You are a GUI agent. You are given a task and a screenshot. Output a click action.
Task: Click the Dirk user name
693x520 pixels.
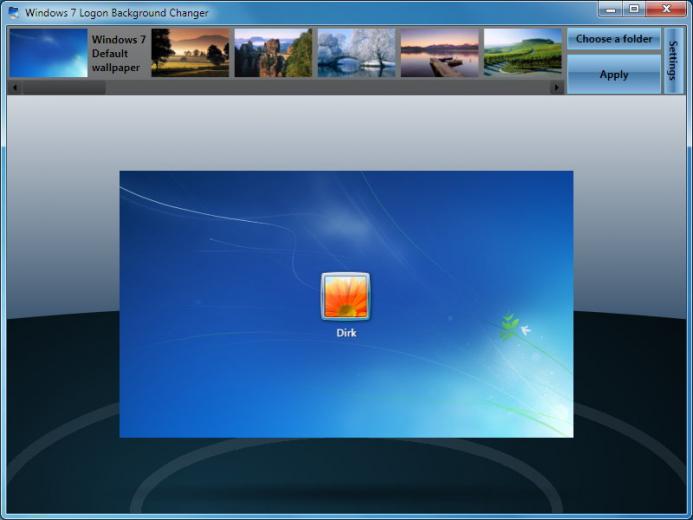(346, 333)
